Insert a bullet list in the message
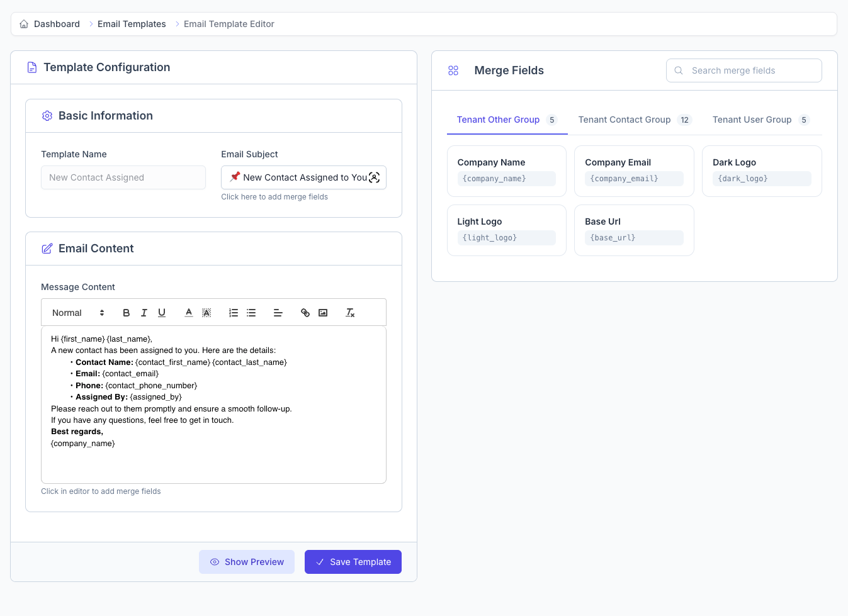Image resolution: width=848 pixels, height=616 pixels. [251, 312]
